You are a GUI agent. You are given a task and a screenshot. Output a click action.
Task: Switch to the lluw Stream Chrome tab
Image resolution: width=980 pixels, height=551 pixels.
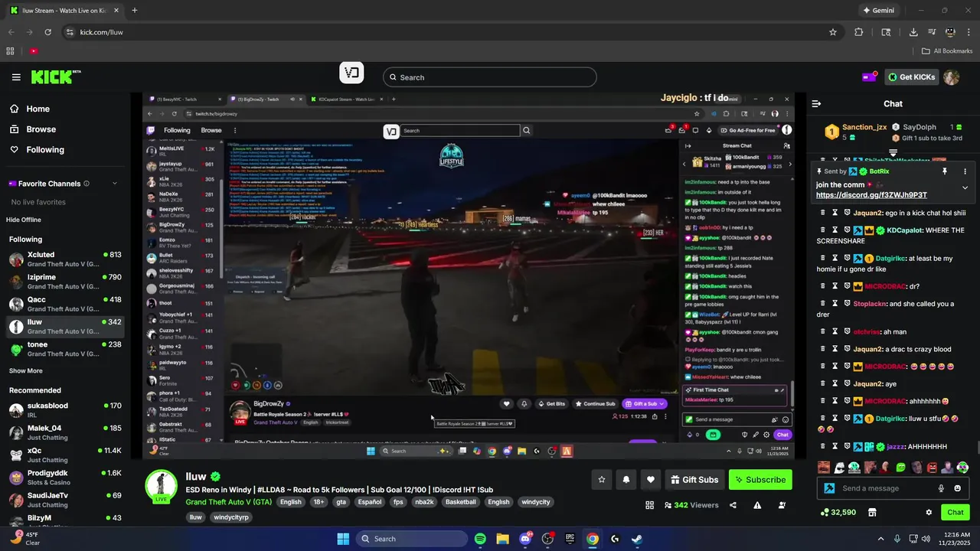tap(65, 10)
